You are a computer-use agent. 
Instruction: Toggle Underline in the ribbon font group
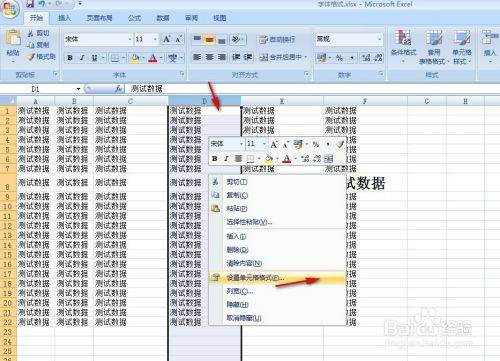click(94, 58)
